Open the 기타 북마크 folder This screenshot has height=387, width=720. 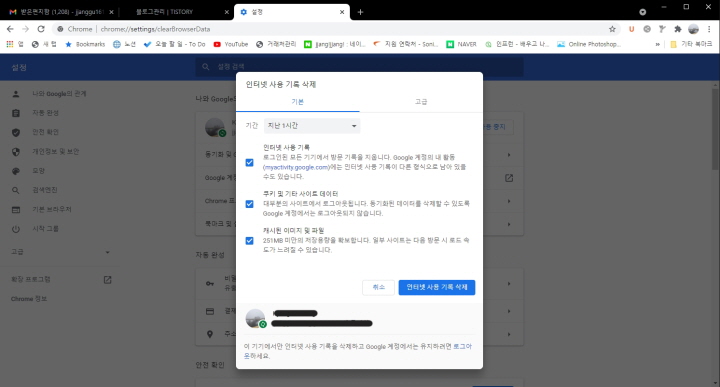tap(691, 44)
